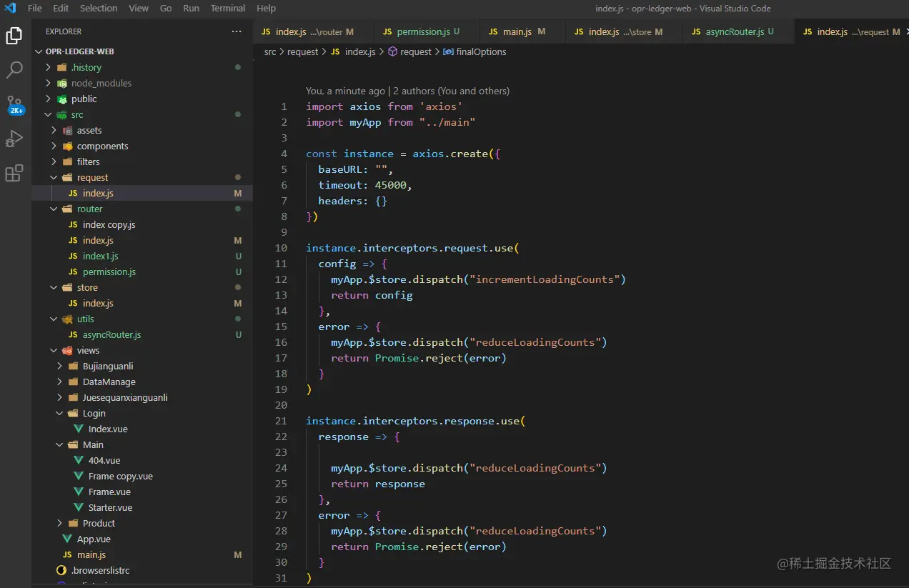Click the VS Code logo icon

tap(10, 9)
